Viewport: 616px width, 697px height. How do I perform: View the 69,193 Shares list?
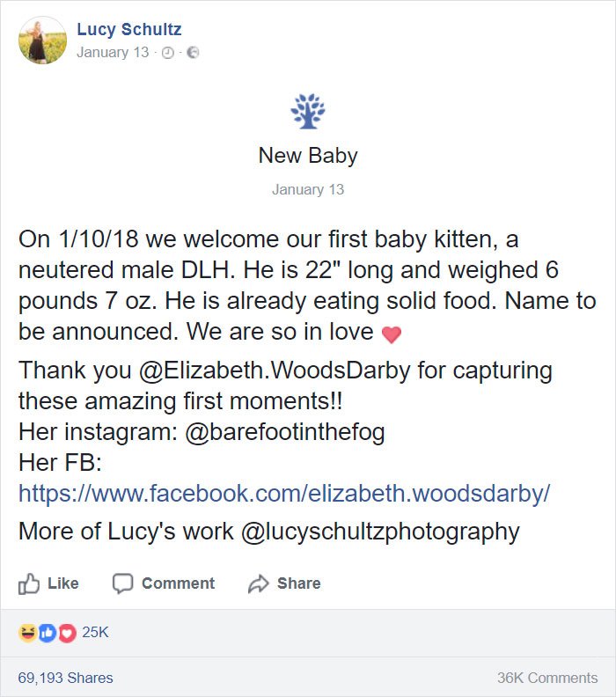(x=66, y=678)
